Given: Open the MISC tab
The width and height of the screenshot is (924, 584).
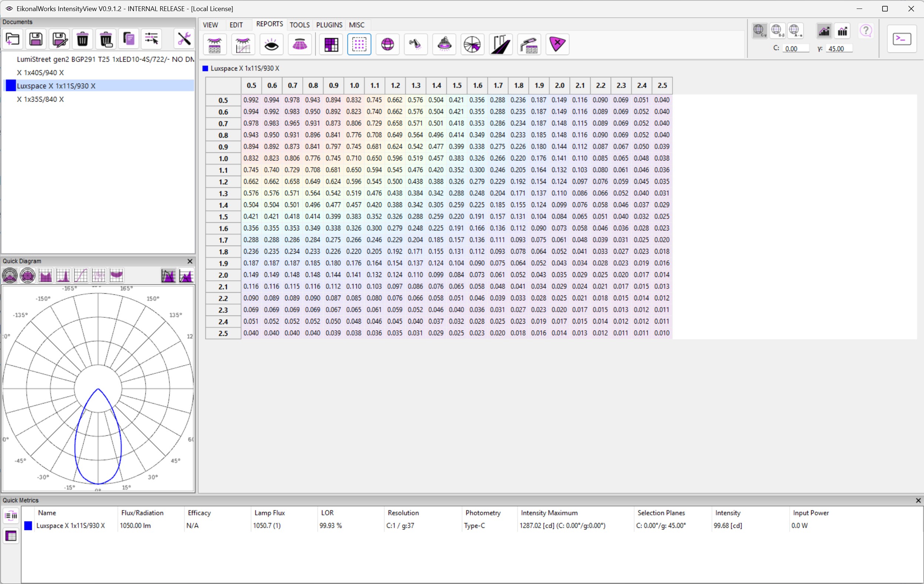Looking at the screenshot, I should [x=356, y=25].
